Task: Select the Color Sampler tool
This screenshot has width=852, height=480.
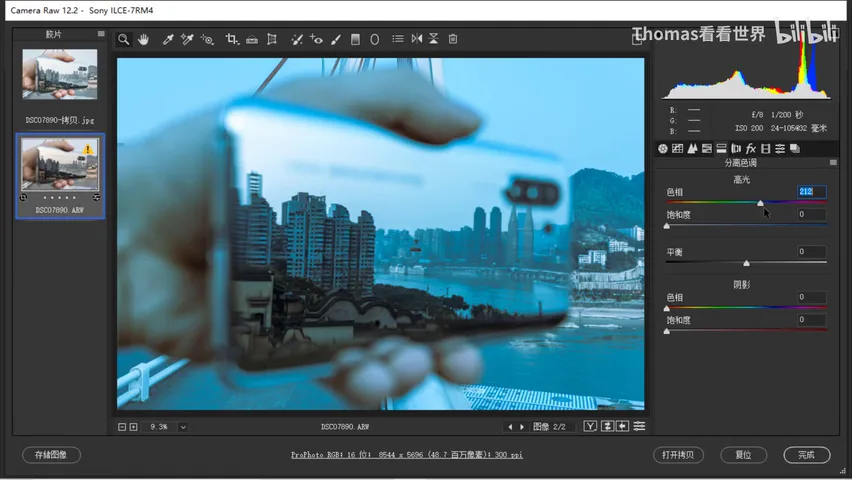Action: click(x=187, y=39)
